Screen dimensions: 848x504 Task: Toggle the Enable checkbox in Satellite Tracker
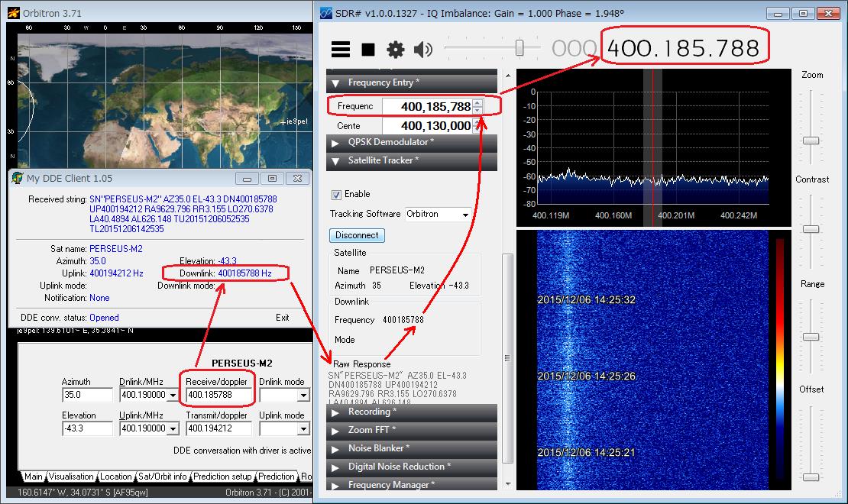point(336,195)
